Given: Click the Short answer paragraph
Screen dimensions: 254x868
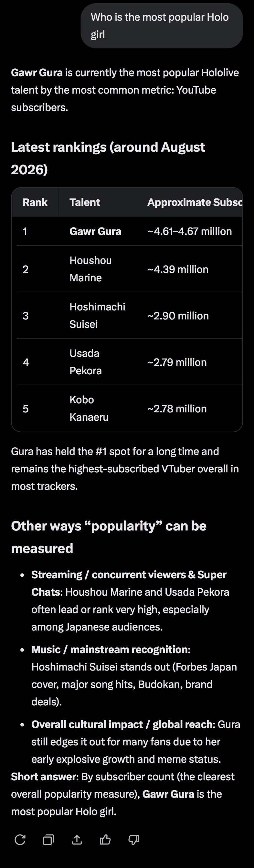Looking at the screenshot, I should click(123, 794).
